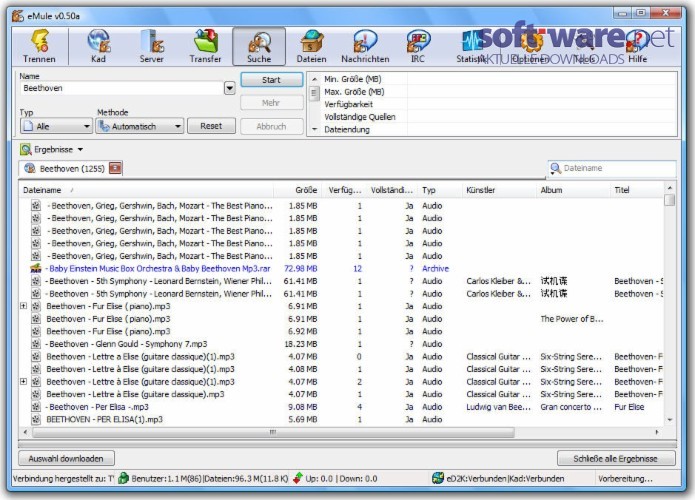Click the Ludwig van Bee... artist cell
Screen dimensions: 695x500
pos(498,407)
